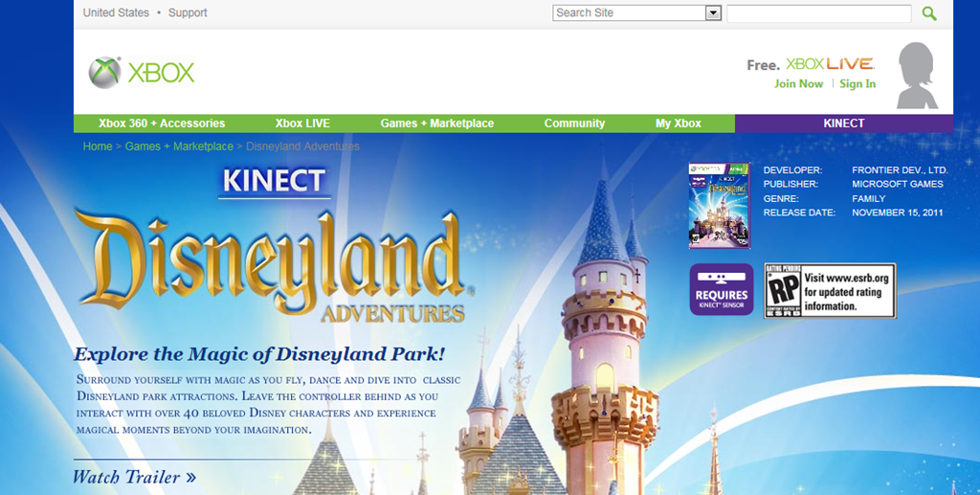This screenshot has height=495, width=980.
Task: Open the Requires Kinect Sensor badge
Action: click(722, 289)
